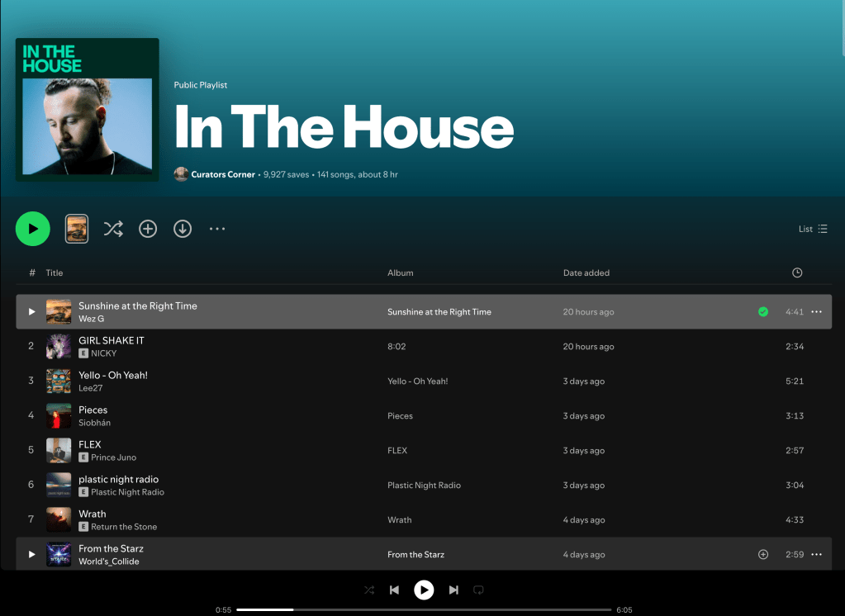This screenshot has height=616, width=845.
Task: Open the 8:02 album link
Action: click(396, 346)
